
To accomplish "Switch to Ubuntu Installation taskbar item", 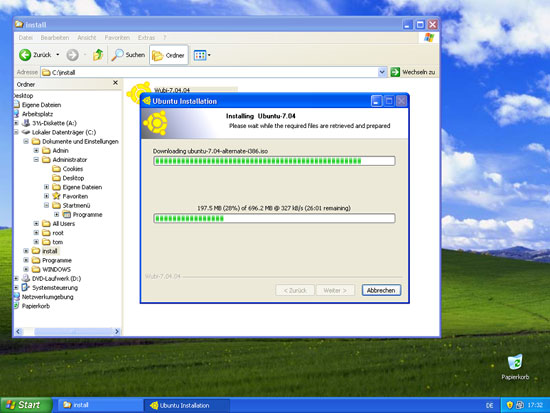I will pos(187,405).
